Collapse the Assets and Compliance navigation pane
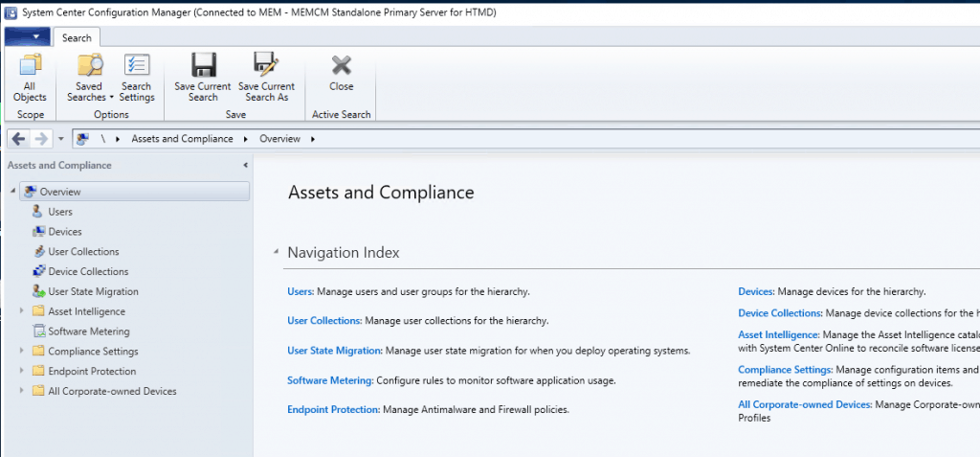 click(x=246, y=166)
